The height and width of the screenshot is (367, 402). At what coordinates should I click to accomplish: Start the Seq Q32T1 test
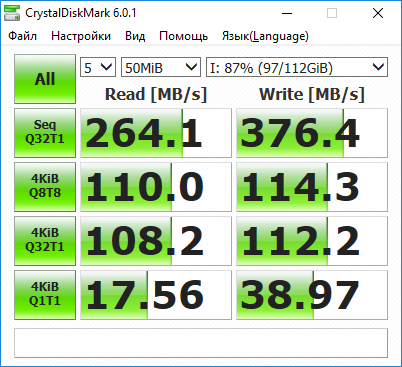pyautogui.click(x=45, y=133)
